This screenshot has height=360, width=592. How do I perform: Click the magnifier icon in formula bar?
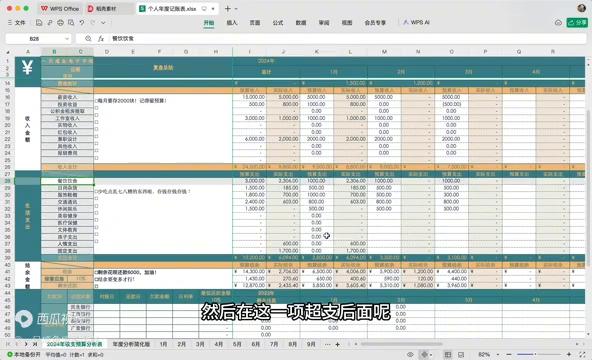click(x=88, y=38)
